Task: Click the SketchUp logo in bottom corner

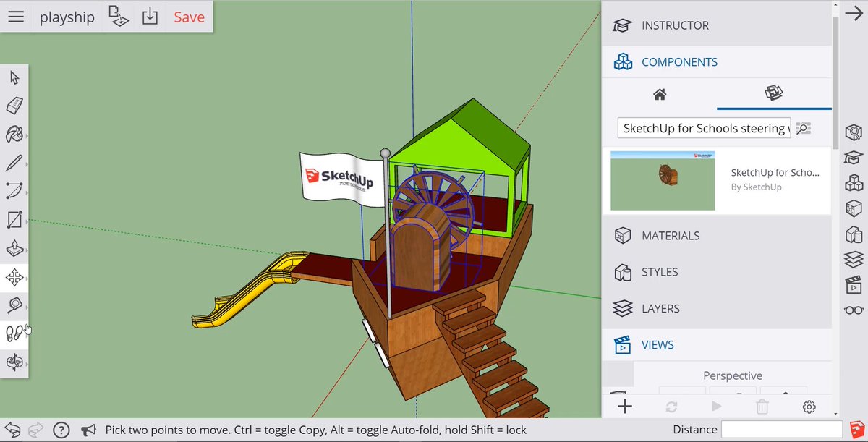Action: [856, 430]
